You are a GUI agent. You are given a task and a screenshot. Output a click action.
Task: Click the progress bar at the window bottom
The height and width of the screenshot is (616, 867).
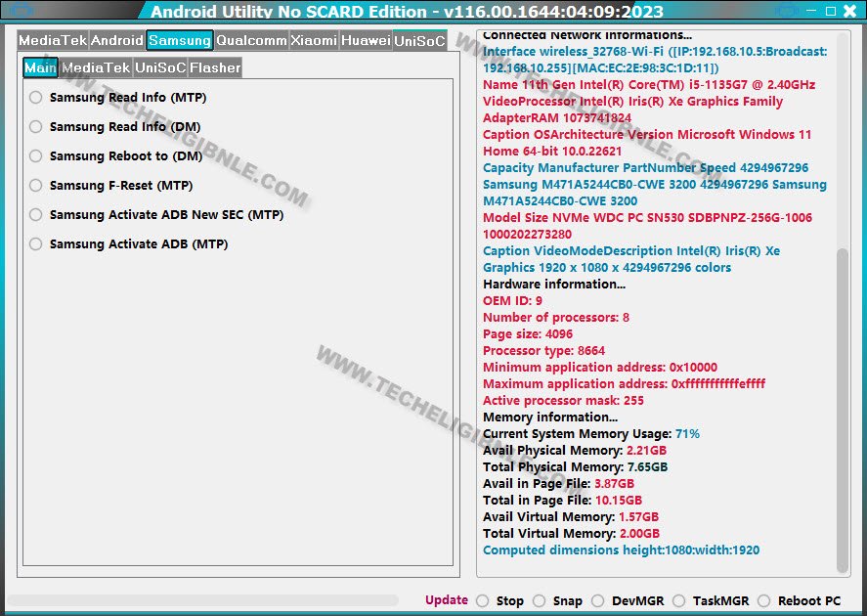click(x=202, y=600)
